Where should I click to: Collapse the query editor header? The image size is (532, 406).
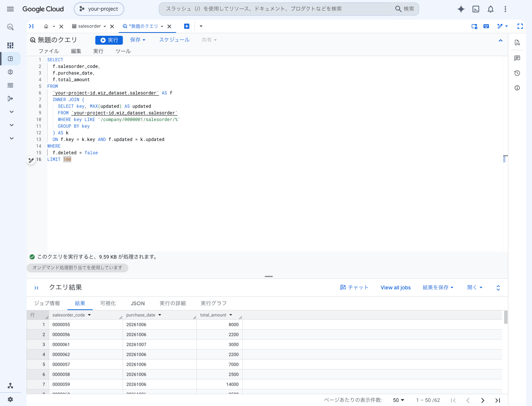coord(501,41)
